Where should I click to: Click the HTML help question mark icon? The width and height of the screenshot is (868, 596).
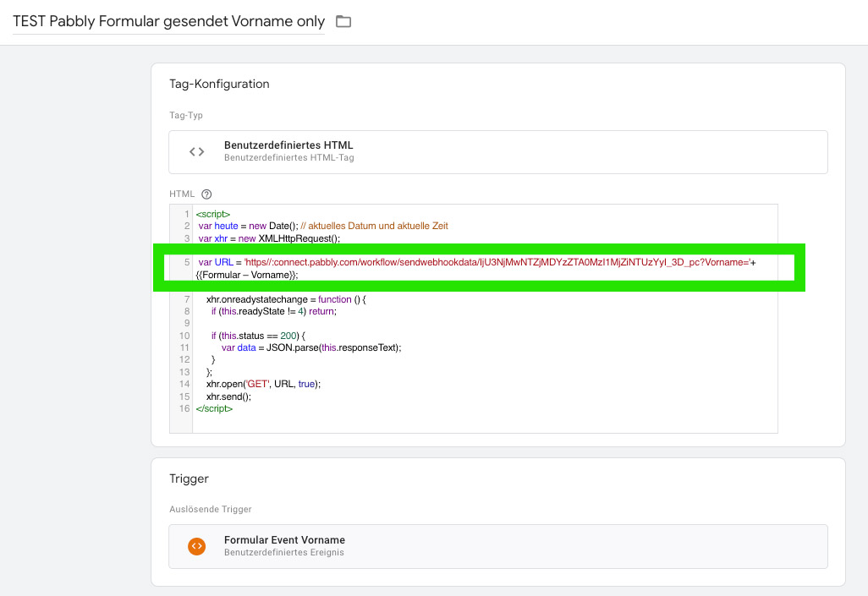tap(206, 194)
